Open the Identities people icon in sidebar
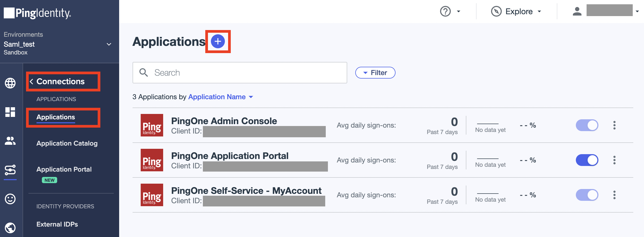This screenshot has height=237, width=644. [x=10, y=141]
